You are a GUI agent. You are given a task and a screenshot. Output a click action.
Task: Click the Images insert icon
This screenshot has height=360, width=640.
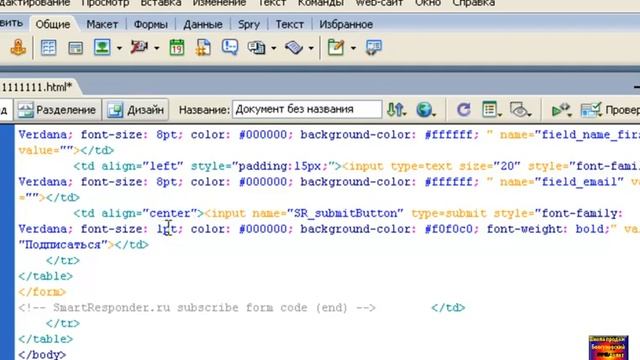tap(102, 47)
